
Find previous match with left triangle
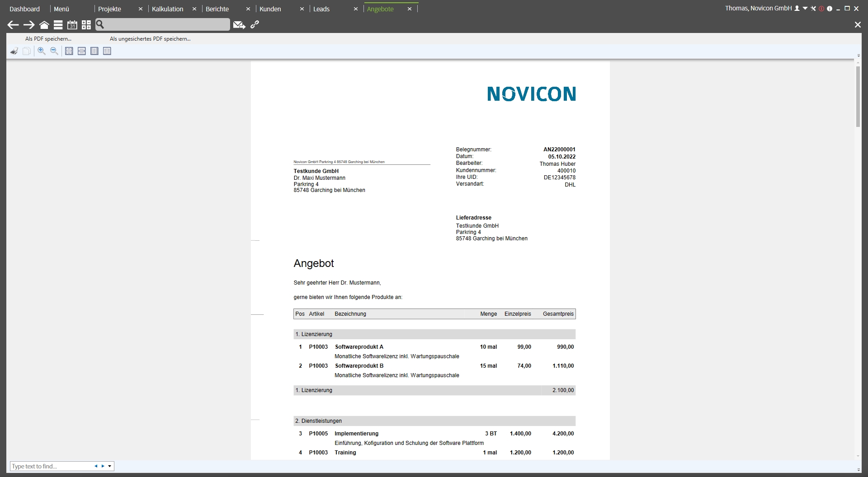click(96, 466)
